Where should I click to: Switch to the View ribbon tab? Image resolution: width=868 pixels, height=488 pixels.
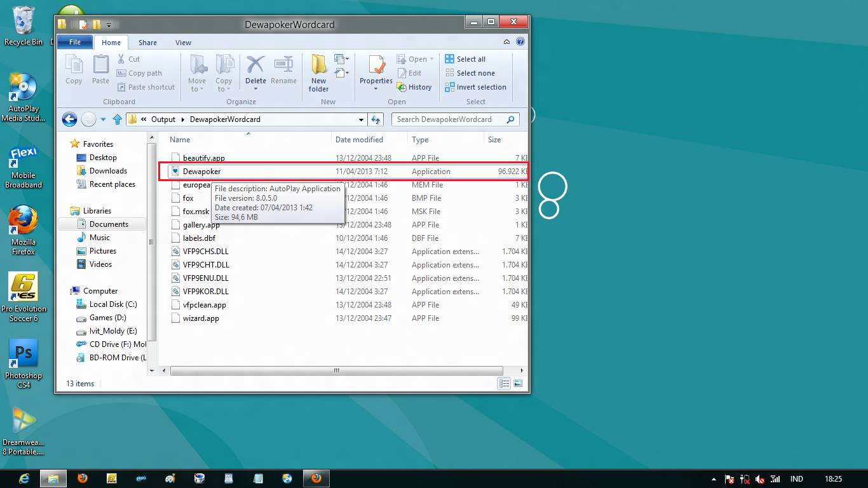(183, 43)
